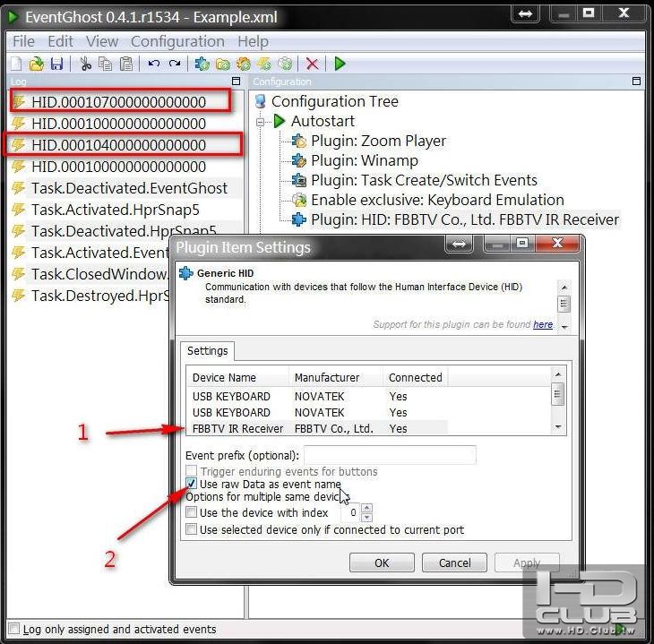Image resolution: width=654 pixels, height=644 pixels.
Task: Click the Add Macro gear icon
Action: [x=244, y=64]
